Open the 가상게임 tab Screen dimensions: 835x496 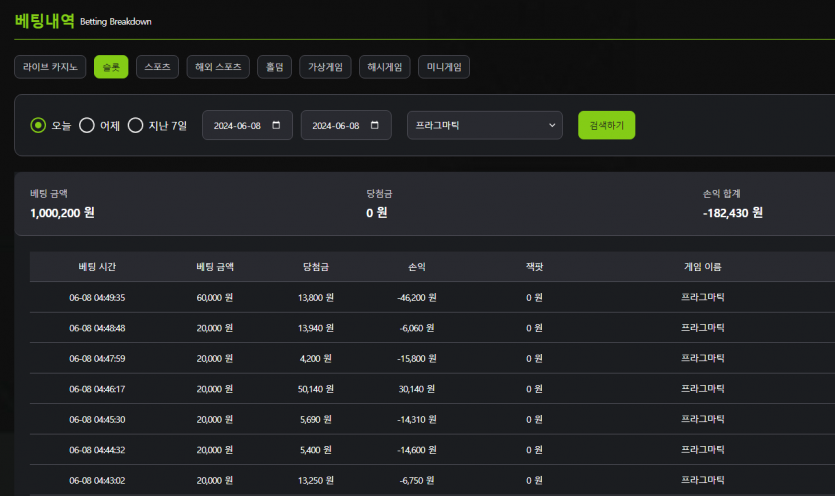(325, 67)
